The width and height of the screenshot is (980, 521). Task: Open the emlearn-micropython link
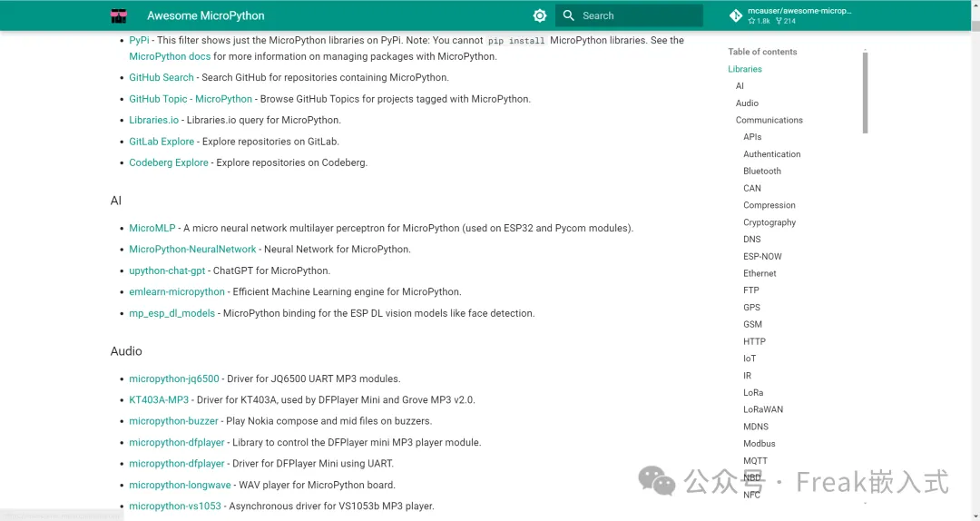point(177,292)
